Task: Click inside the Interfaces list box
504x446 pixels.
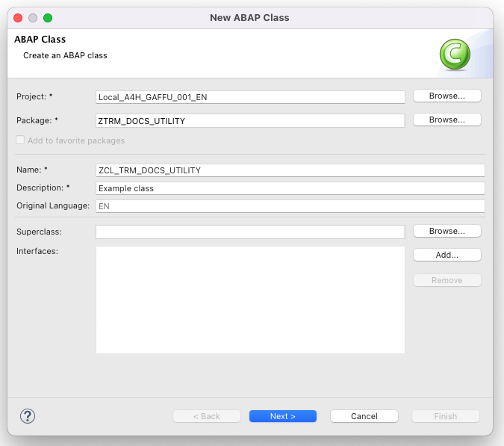Action: (250, 300)
